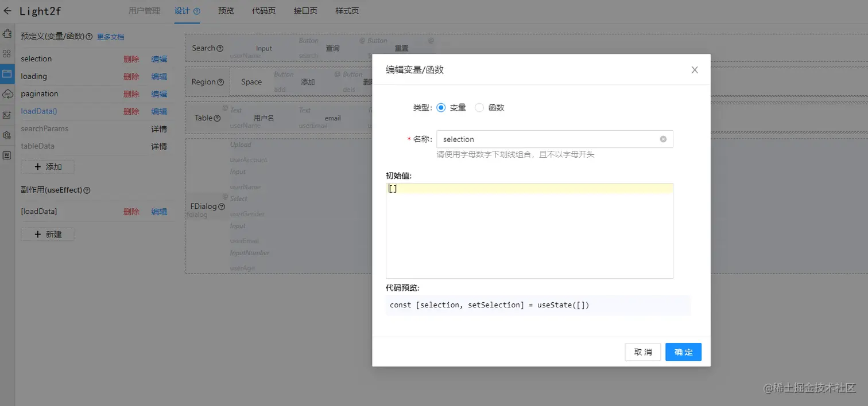The height and width of the screenshot is (406, 868).
Task: Switch to the 预览 tab
Action: 226,10
